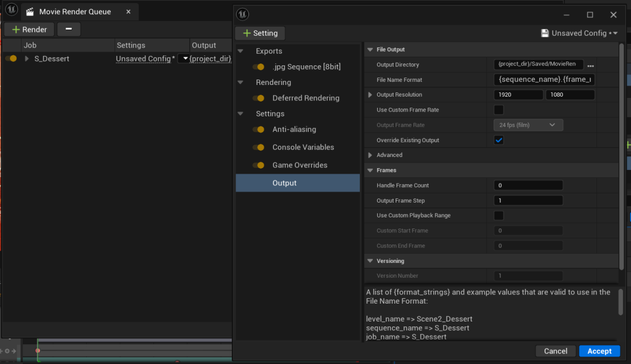Enable Use Custom Playback Range checkbox
The width and height of the screenshot is (631, 364).
point(499,216)
